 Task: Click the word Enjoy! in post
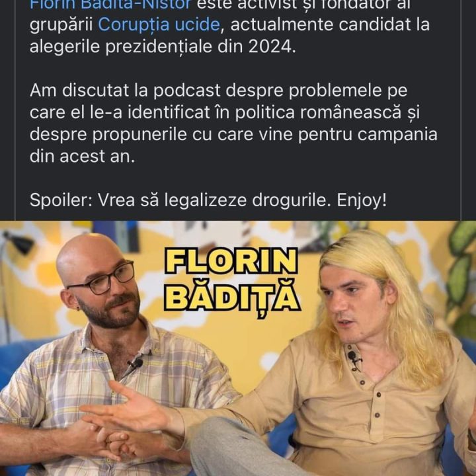[362, 200]
